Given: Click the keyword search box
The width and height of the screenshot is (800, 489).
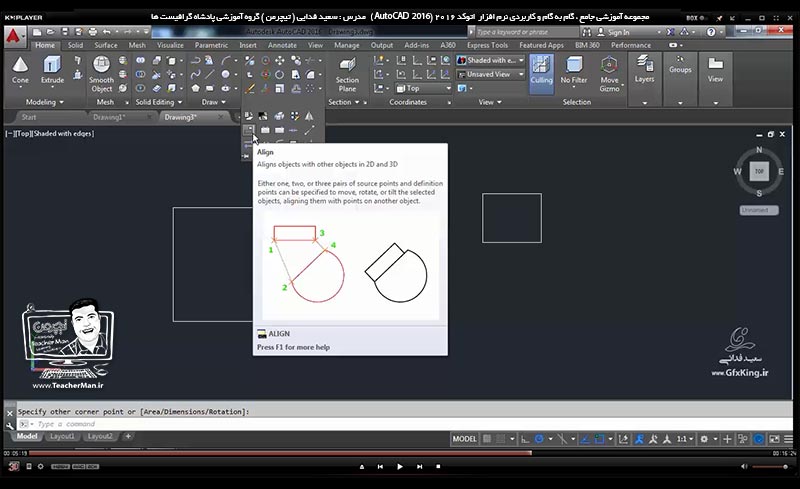Looking at the screenshot, I should point(527,32).
